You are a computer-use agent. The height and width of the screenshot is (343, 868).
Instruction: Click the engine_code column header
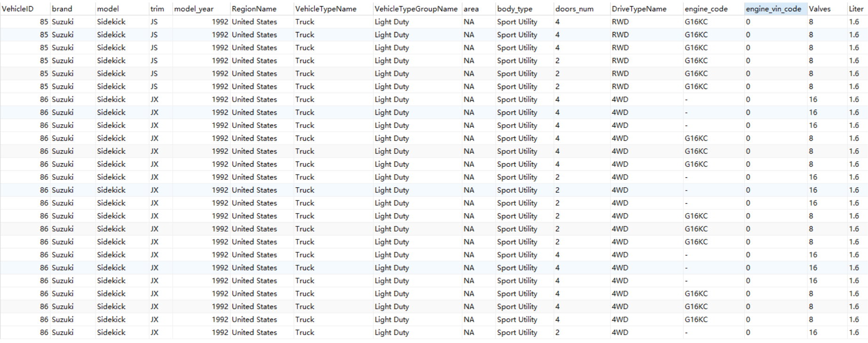[706, 9]
